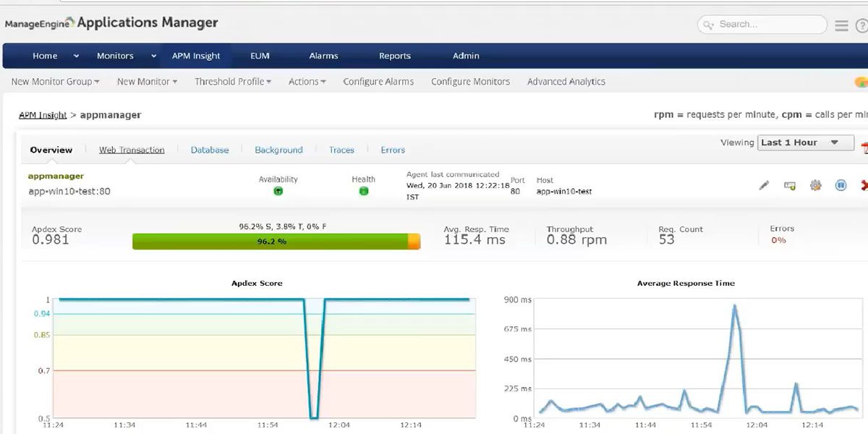
Task: Click inside the Search input field
Action: pos(763,24)
